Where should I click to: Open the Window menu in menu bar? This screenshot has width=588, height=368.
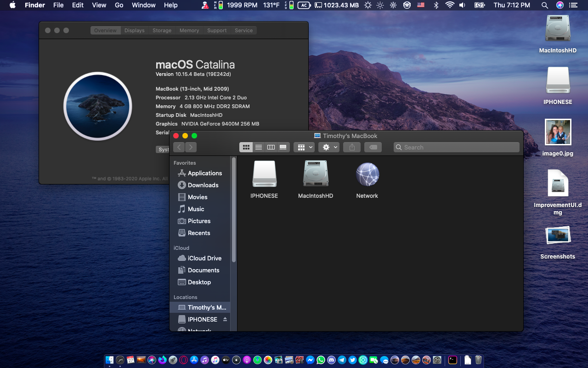tap(143, 5)
